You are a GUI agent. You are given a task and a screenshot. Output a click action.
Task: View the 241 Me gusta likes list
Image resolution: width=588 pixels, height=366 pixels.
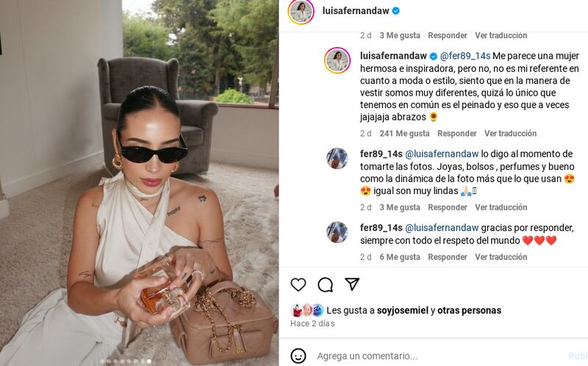tap(404, 134)
